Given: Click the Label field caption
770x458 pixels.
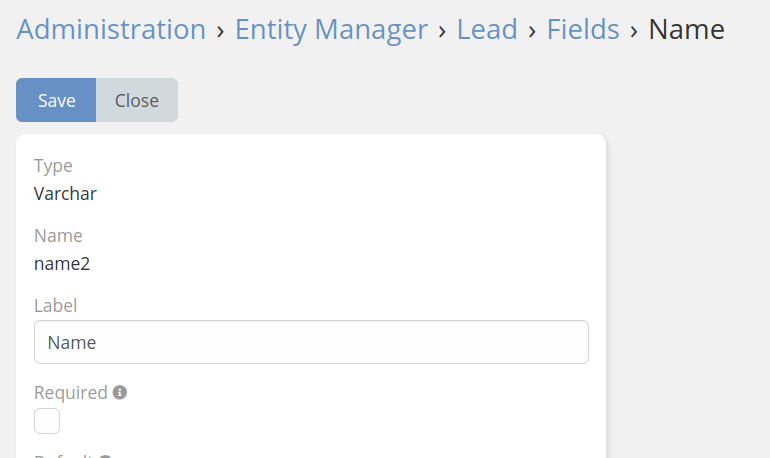Looking at the screenshot, I should tap(56, 306).
